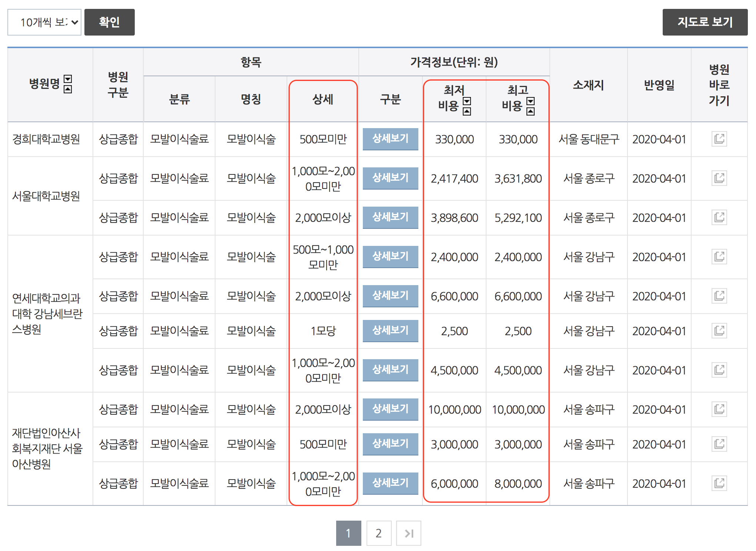Viewport: 756px width, 551px height.
Task: Open the hospital website icon for 경희대학교병원
Action: pyautogui.click(x=720, y=139)
